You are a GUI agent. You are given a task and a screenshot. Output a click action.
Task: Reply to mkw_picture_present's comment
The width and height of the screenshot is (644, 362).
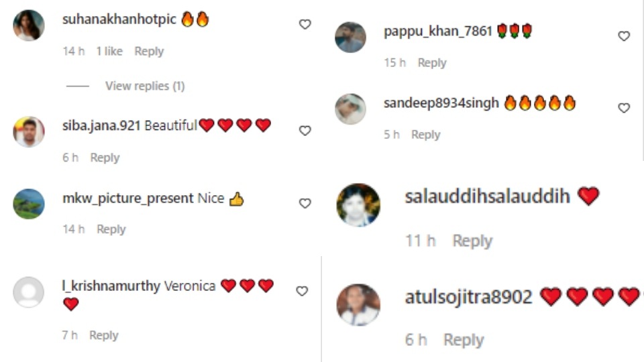click(111, 229)
